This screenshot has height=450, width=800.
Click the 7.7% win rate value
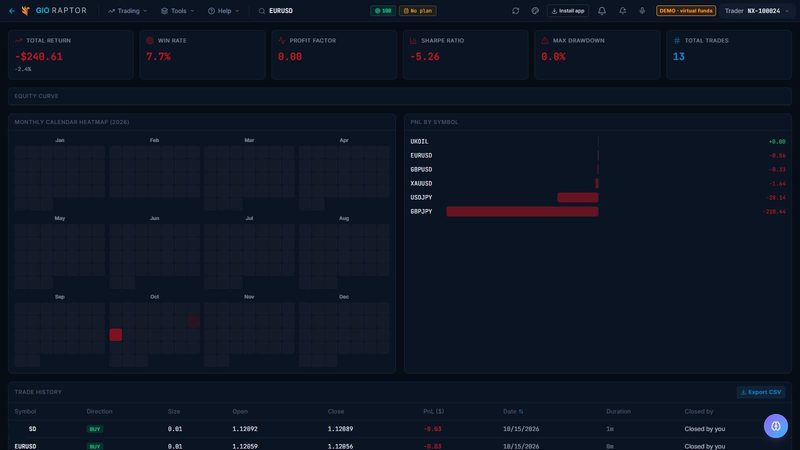point(158,57)
